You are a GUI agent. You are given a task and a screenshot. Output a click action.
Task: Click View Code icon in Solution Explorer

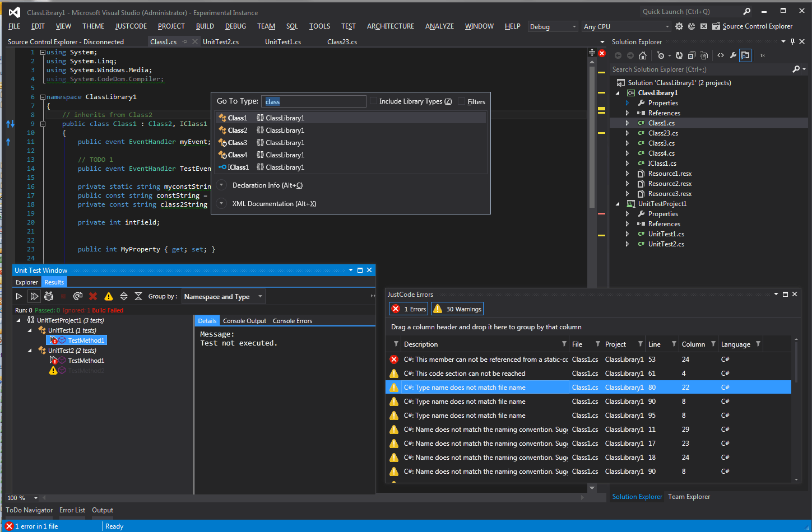[x=721, y=55]
